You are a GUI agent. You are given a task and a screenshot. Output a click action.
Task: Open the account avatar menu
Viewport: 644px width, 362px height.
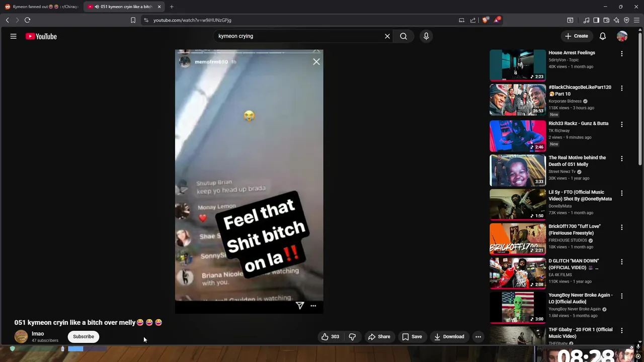622,36
